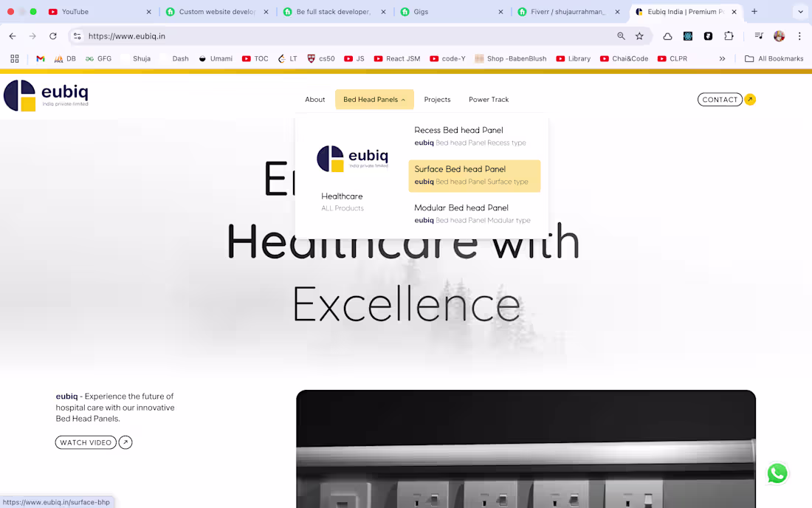Viewport: 812px width, 508px height.
Task: Click inside the address bar
Action: click(295, 35)
